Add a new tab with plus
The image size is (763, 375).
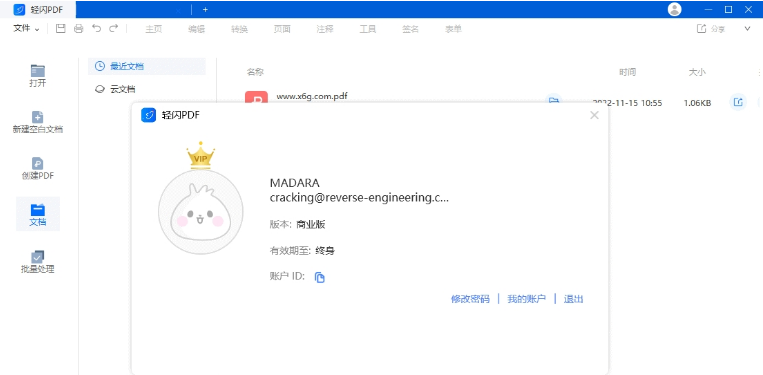205,9
